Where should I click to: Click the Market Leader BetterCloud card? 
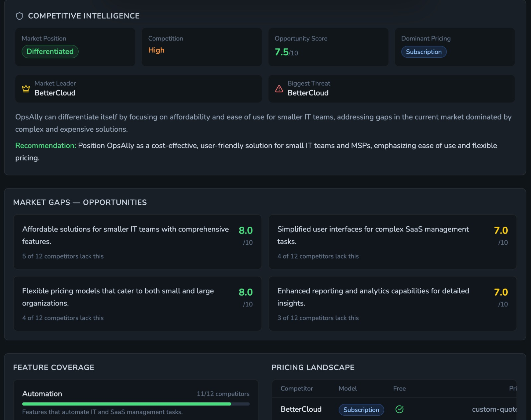(138, 89)
